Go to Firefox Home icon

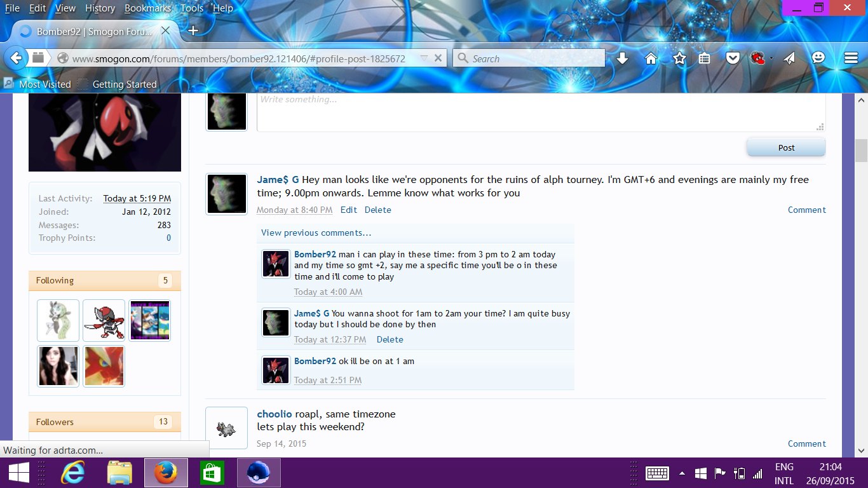tap(651, 58)
